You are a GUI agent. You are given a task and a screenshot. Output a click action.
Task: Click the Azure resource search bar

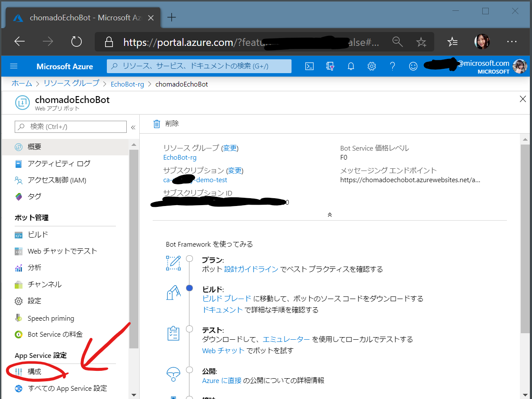click(x=199, y=66)
